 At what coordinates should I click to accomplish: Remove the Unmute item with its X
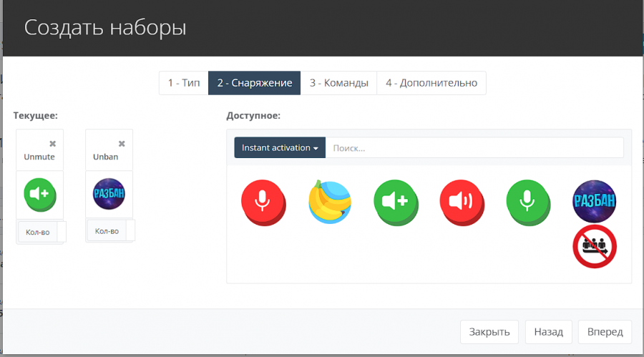point(52,144)
